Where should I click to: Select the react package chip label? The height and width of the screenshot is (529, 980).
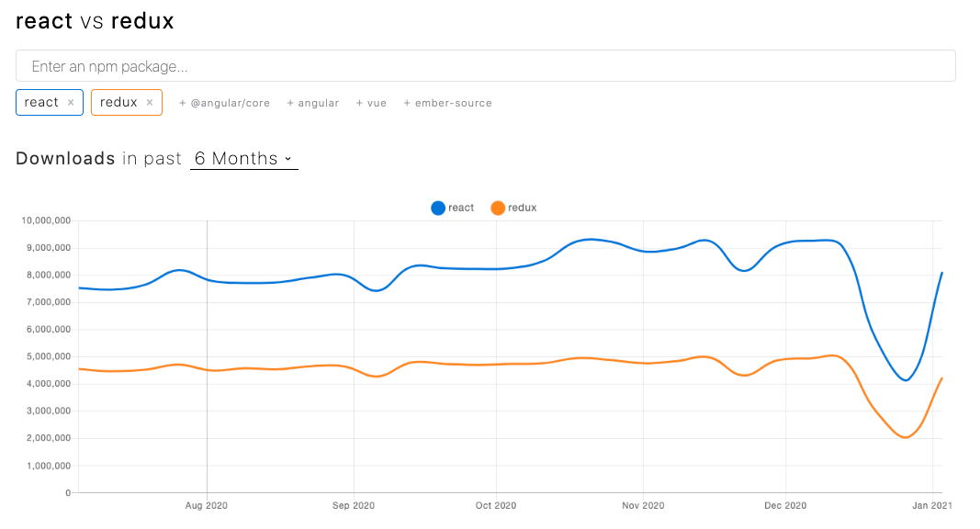tap(41, 103)
